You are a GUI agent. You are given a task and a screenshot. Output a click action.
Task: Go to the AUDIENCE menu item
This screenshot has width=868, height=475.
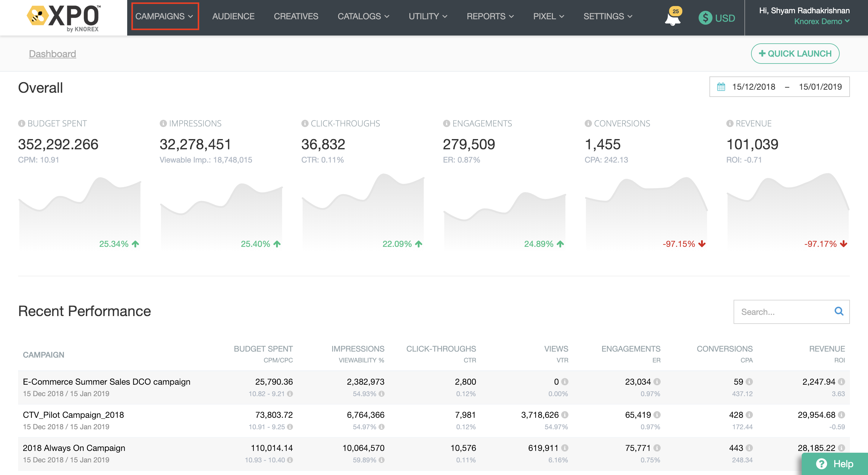coord(233,16)
